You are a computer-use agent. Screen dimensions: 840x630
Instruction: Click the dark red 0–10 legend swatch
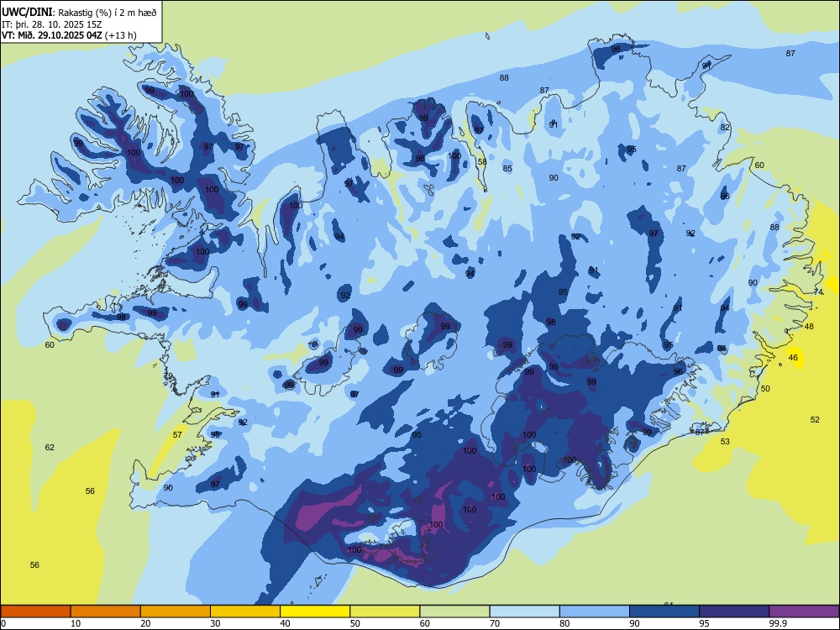(x=35, y=612)
